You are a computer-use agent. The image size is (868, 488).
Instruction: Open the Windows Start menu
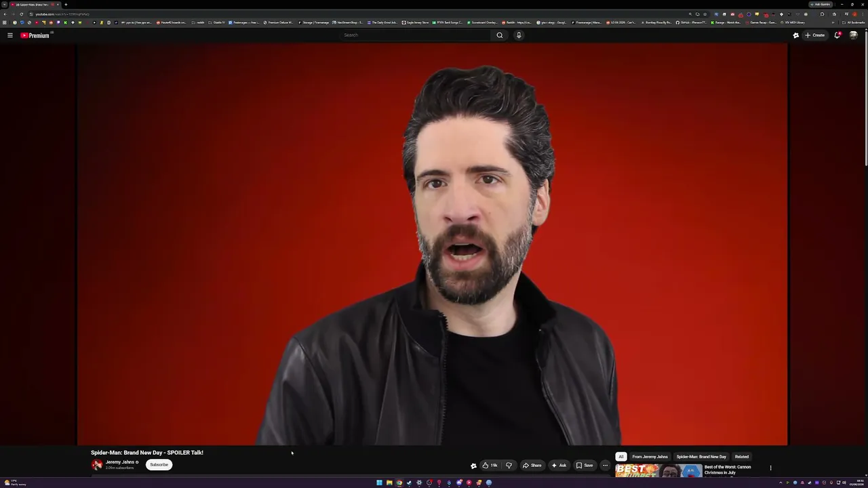pyautogui.click(x=379, y=483)
